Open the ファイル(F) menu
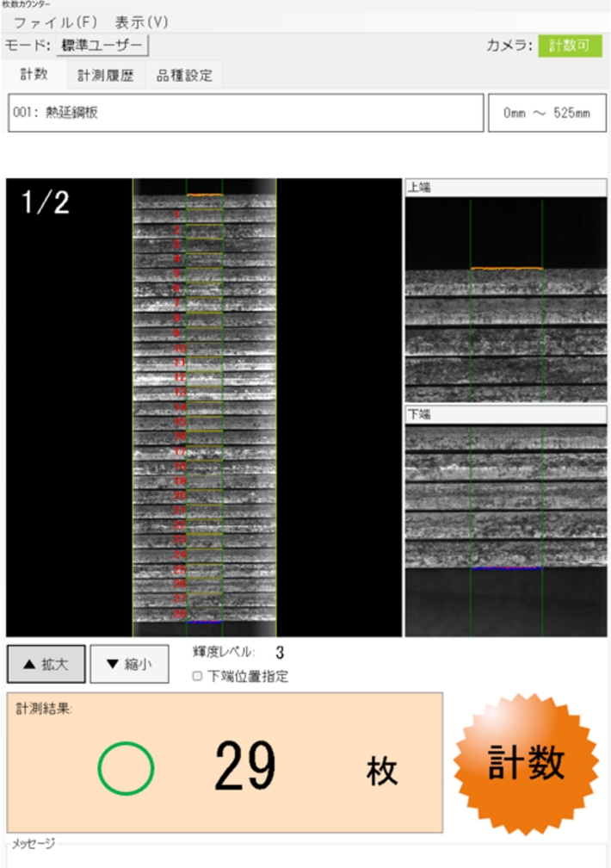Viewport: 611px width, 868px height. click(x=55, y=22)
